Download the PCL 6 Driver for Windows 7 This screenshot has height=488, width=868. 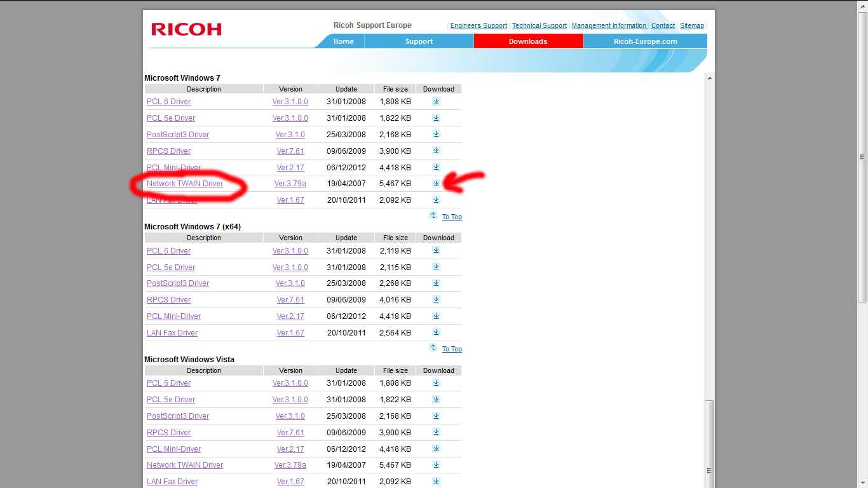(x=436, y=101)
